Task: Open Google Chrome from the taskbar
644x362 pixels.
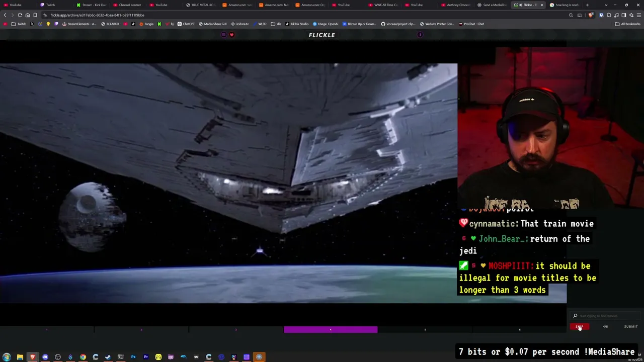Action: [83, 357]
